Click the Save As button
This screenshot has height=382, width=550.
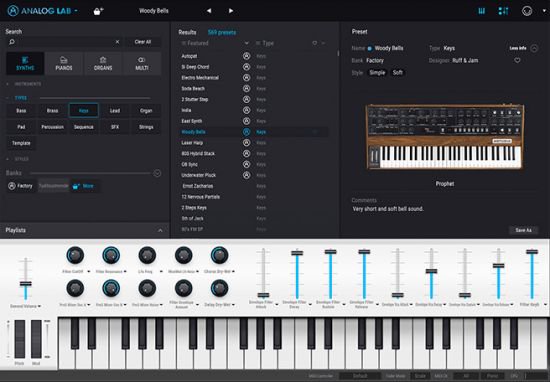(523, 230)
